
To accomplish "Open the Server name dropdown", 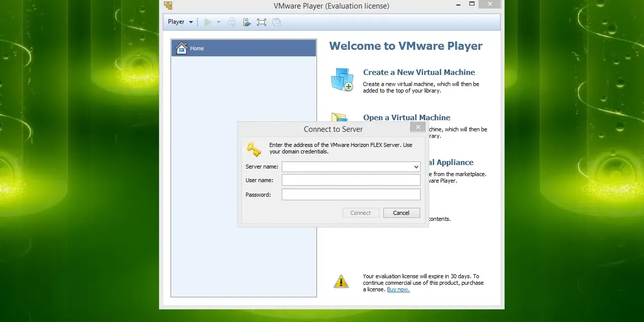I will 416,167.
